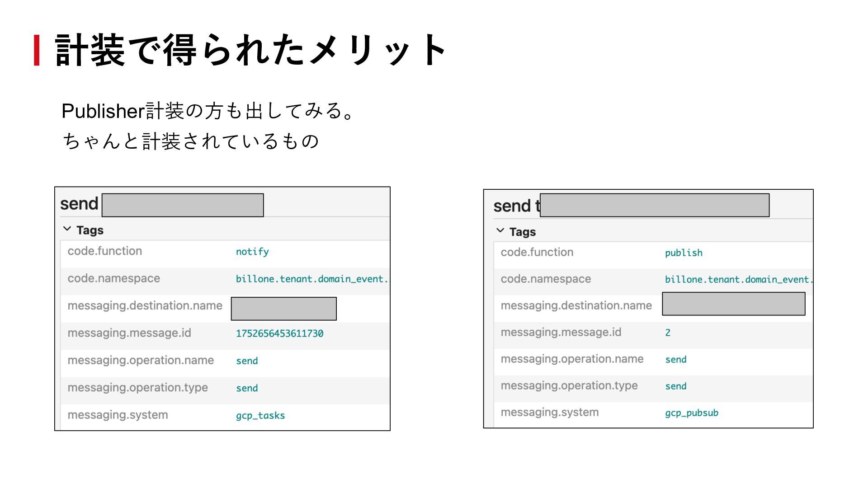Image resolution: width=868 pixels, height=488 pixels.
Task: Click code.function key in left panel
Action: pyautogui.click(x=105, y=251)
